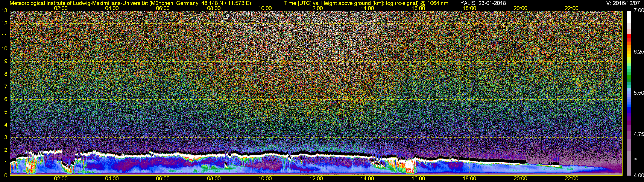Click the 1 km height axis label
Screen dimensions: 644x182
click(6, 163)
